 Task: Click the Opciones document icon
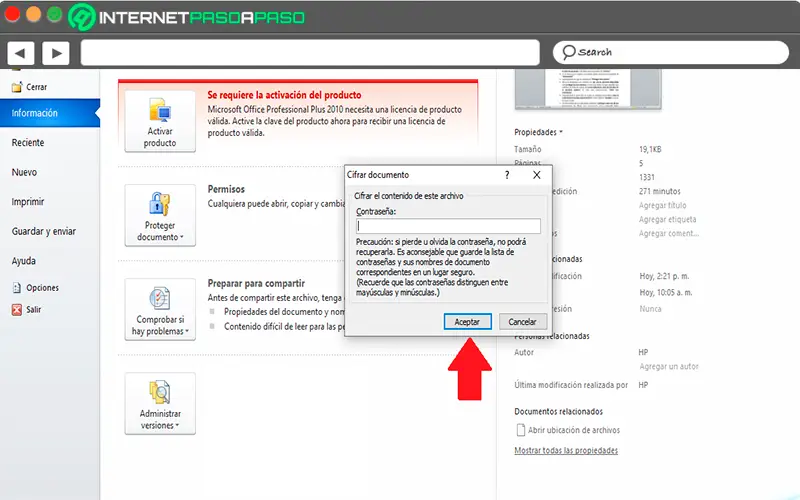pos(17,288)
